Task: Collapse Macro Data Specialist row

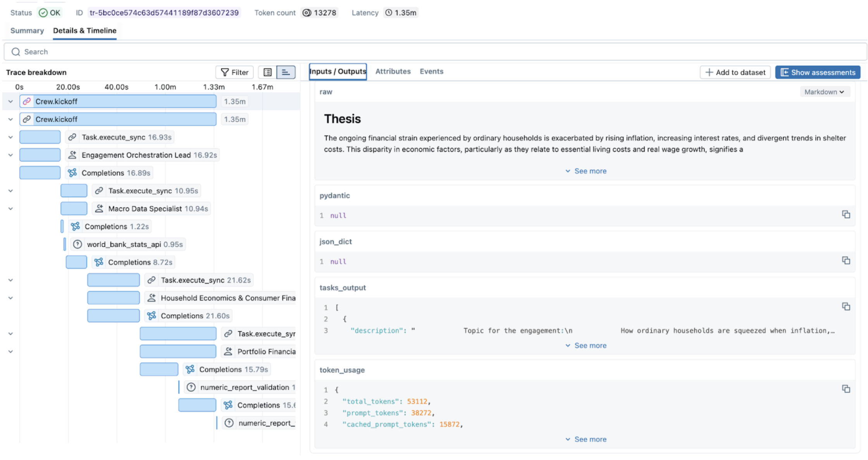Action: [11, 209]
